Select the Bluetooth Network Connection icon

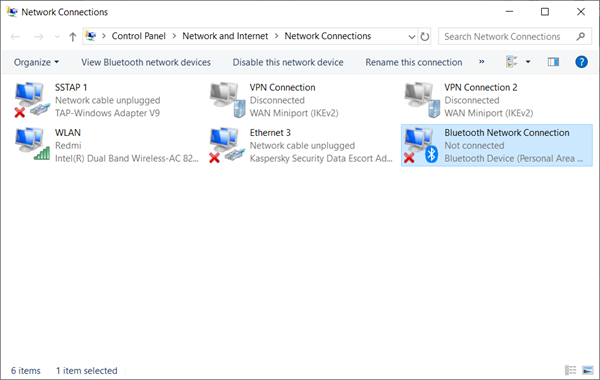pos(421,145)
